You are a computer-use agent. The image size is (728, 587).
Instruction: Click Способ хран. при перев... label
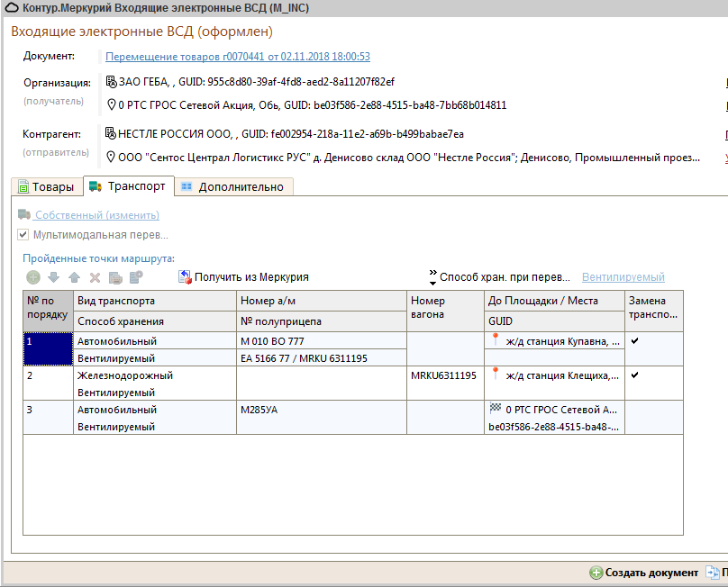(x=505, y=277)
